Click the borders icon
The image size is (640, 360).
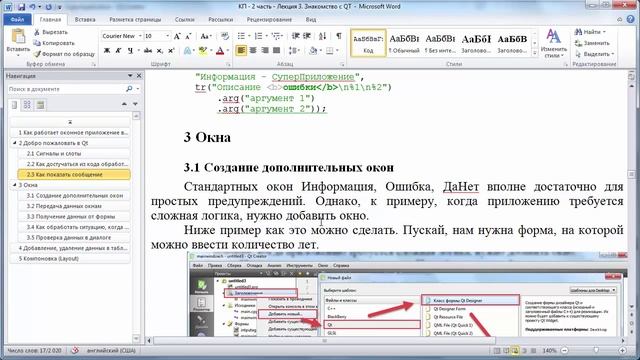click(330, 51)
